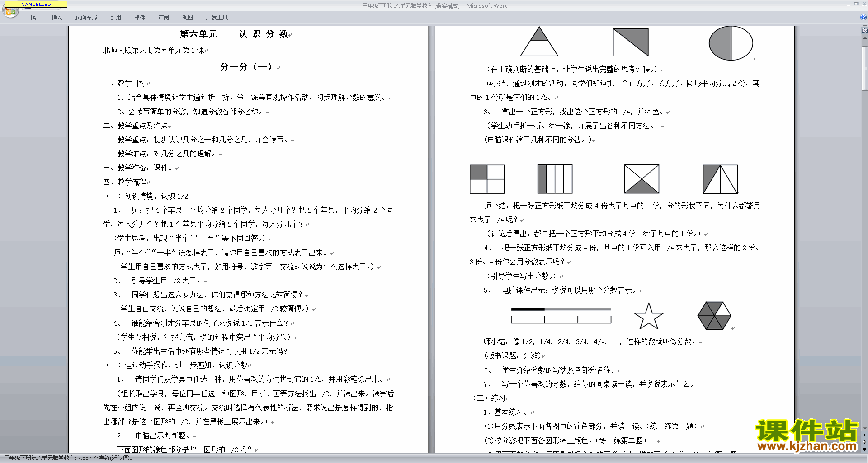Click the heading 四、教学流程

tap(124, 182)
